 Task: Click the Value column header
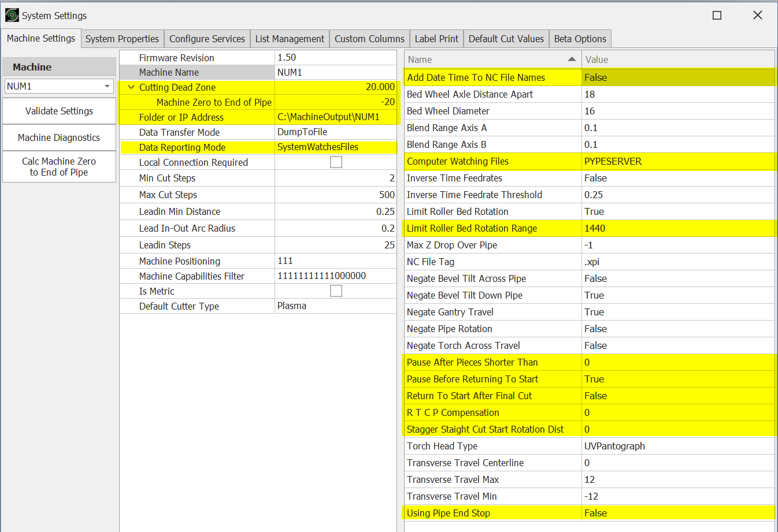678,59
